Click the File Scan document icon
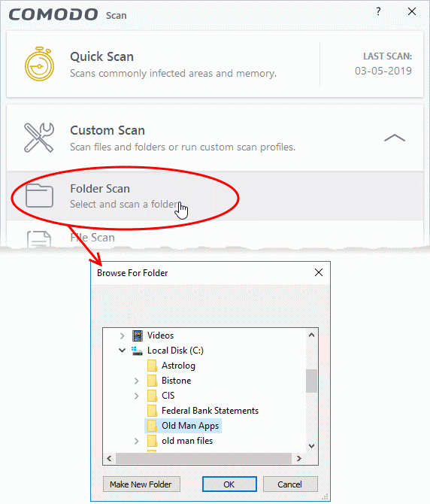The image size is (430, 504). (x=39, y=238)
